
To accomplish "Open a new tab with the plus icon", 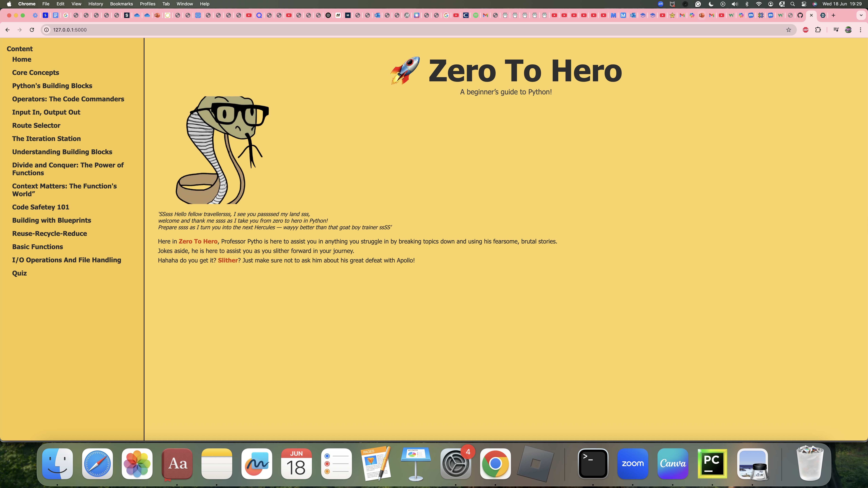I will click(833, 15).
